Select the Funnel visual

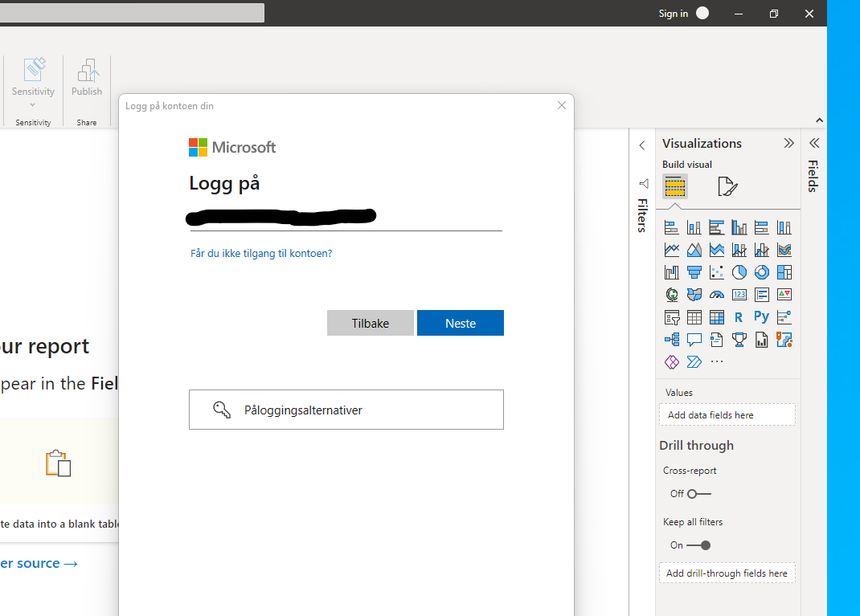pyautogui.click(x=694, y=272)
